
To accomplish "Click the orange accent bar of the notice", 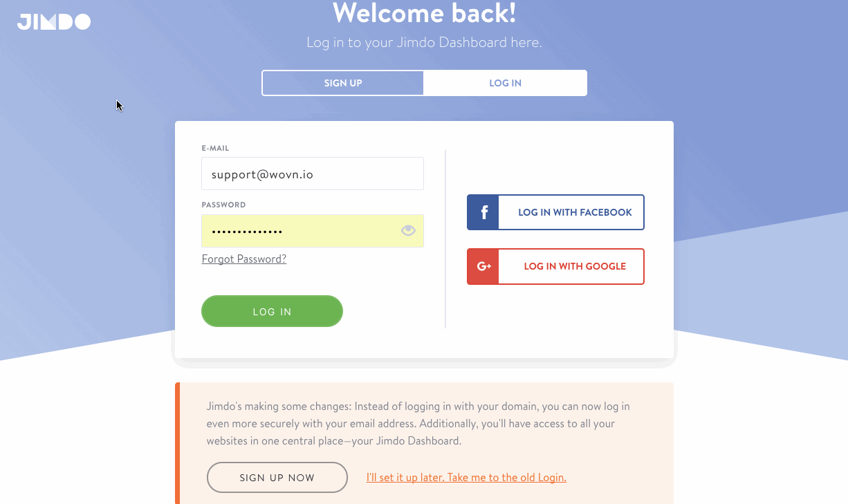I will 178,442.
